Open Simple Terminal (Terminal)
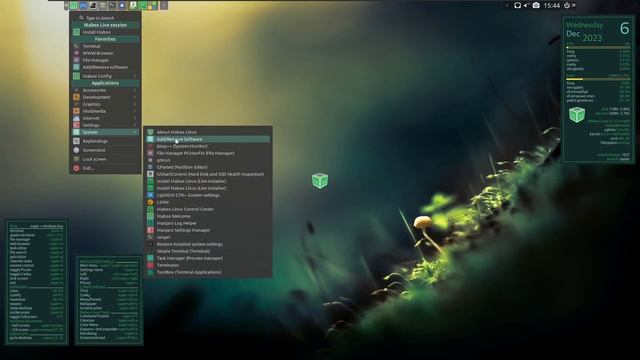This screenshot has width=640, height=360. click(208, 251)
